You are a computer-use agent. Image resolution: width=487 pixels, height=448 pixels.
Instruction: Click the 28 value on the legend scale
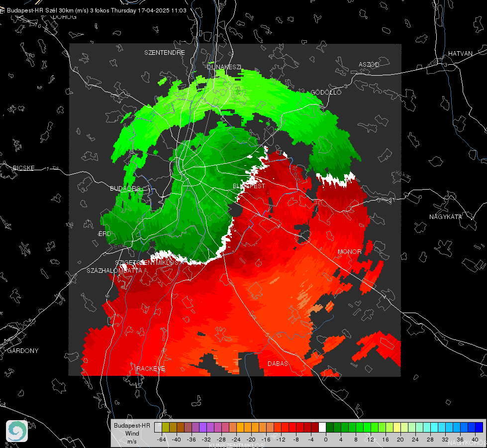[430, 440]
